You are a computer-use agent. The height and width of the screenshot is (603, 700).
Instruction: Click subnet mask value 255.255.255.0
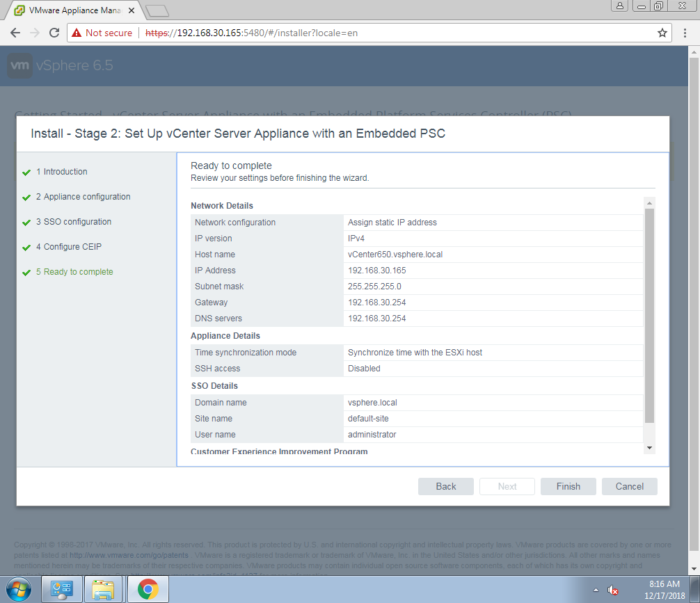click(374, 287)
